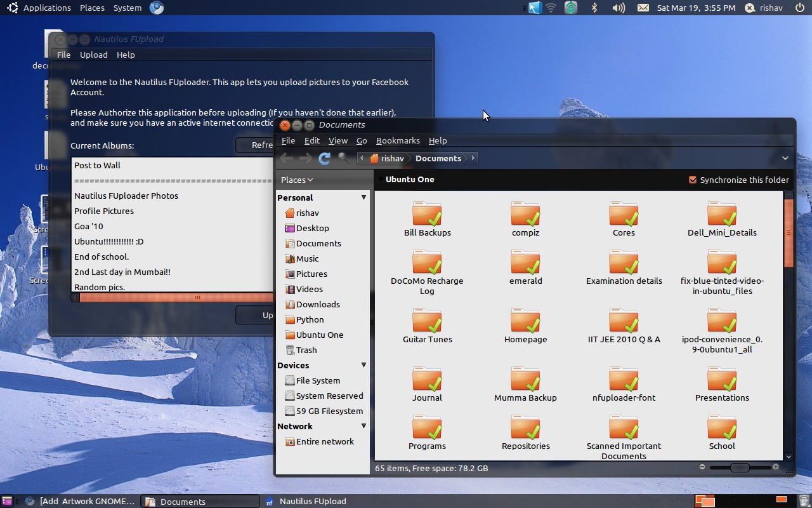
Task: Select Goa '10 album in list
Action: click(x=88, y=226)
